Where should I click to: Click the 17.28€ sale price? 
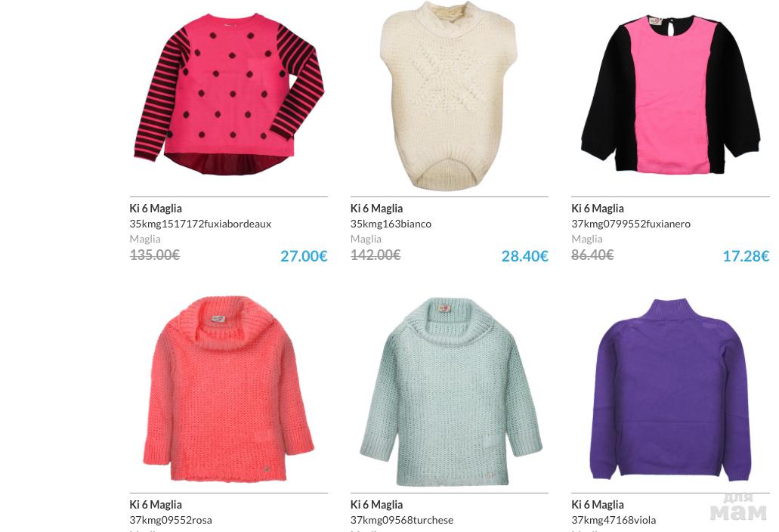(746, 256)
